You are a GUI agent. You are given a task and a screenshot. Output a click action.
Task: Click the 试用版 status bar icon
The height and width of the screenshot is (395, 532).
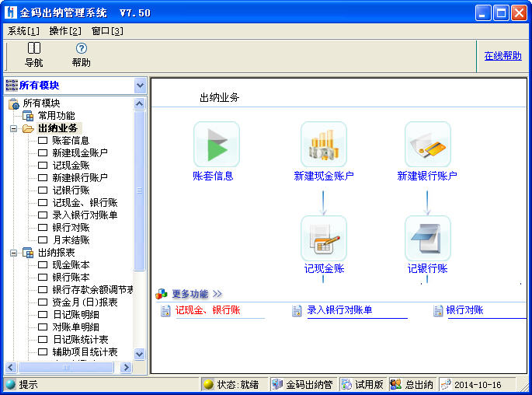(346, 384)
